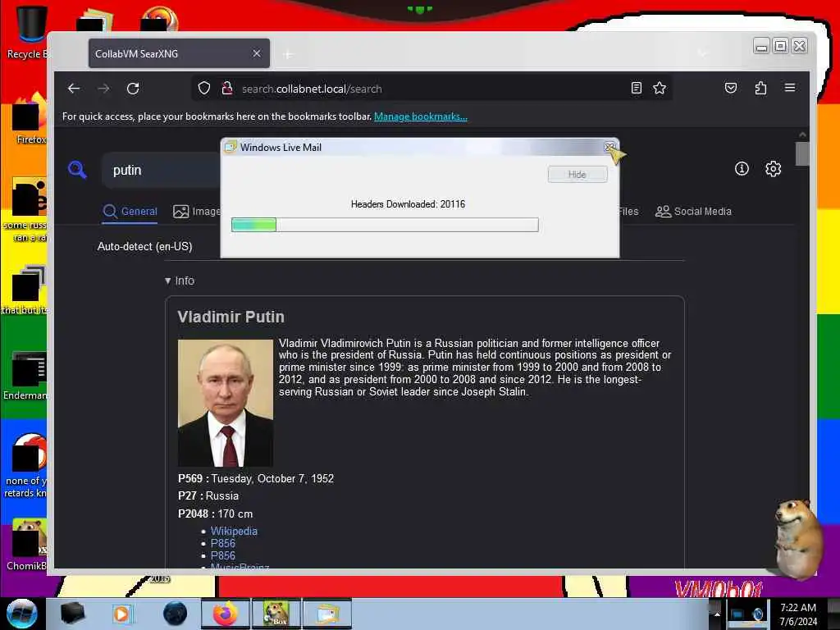840x630 pixels.
Task: Open Manage bookmarks link
Action: pos(421,116)
